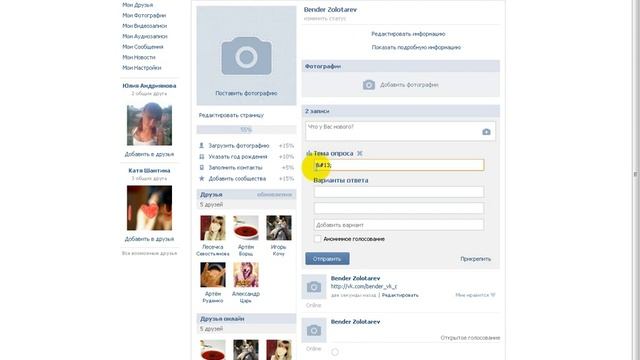The width and height of the screenshot is (640, 360).
Task: Open Мои Настройки in the left menu
Action: [142, 68]
